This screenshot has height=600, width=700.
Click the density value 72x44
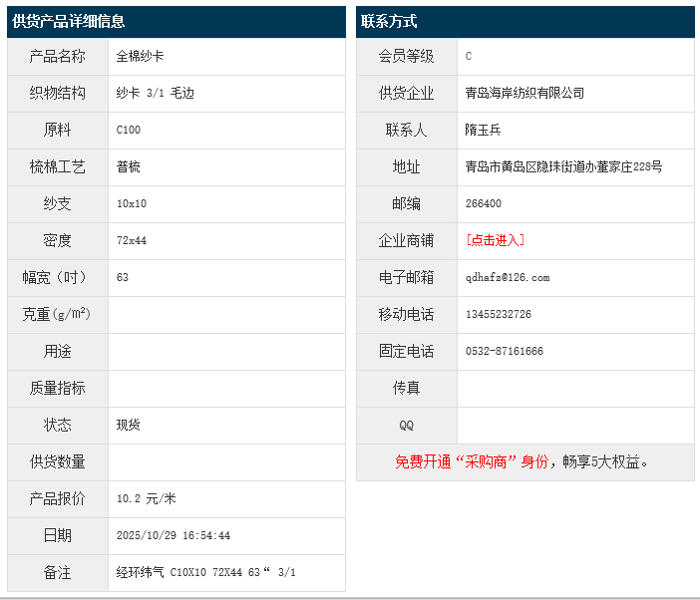pos(132,240)
